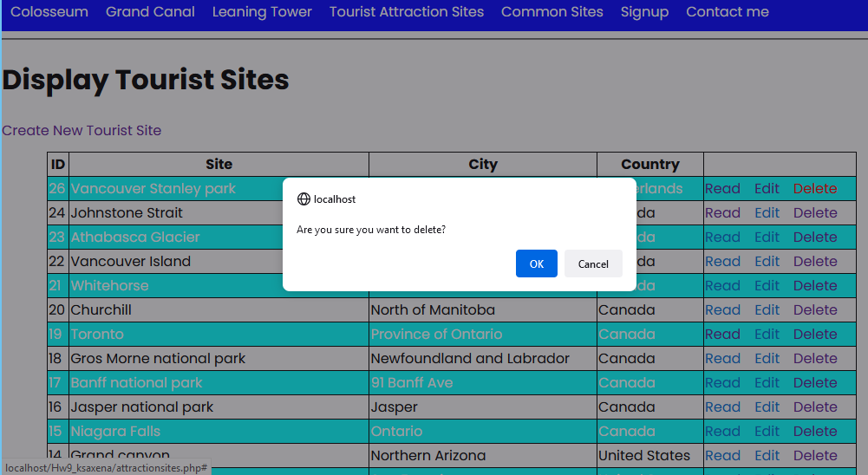Viewport: 868px width, 475px height.
Task: Navigate to Common Sites
Action: [551, 12]
